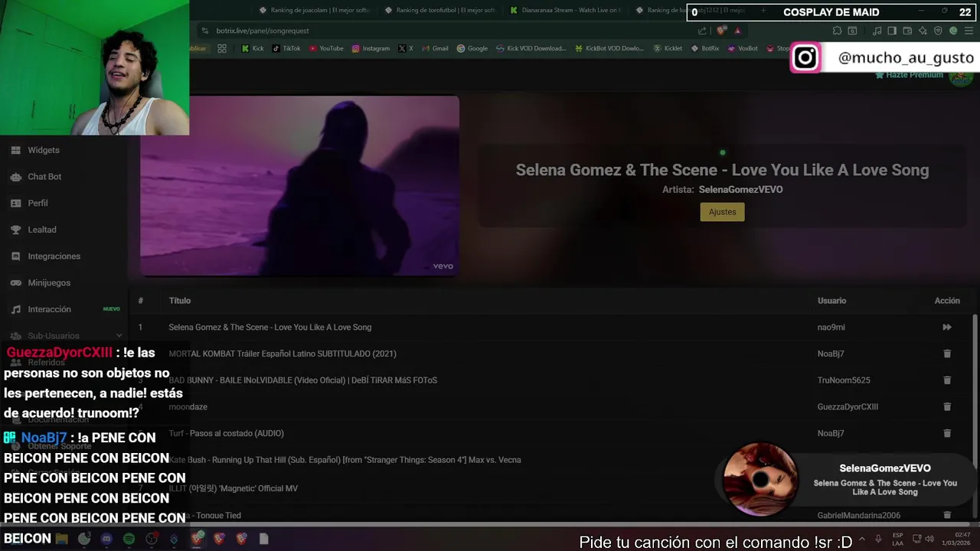Open File Explorer from taskbar
Image resolution: width=980 pixels, height=551 pixels.
62,539
